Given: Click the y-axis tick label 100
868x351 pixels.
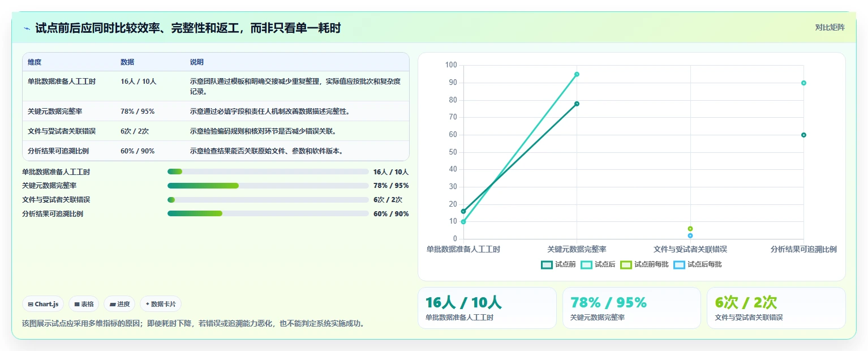Looking at the screenshot, I should click(451, 65).
